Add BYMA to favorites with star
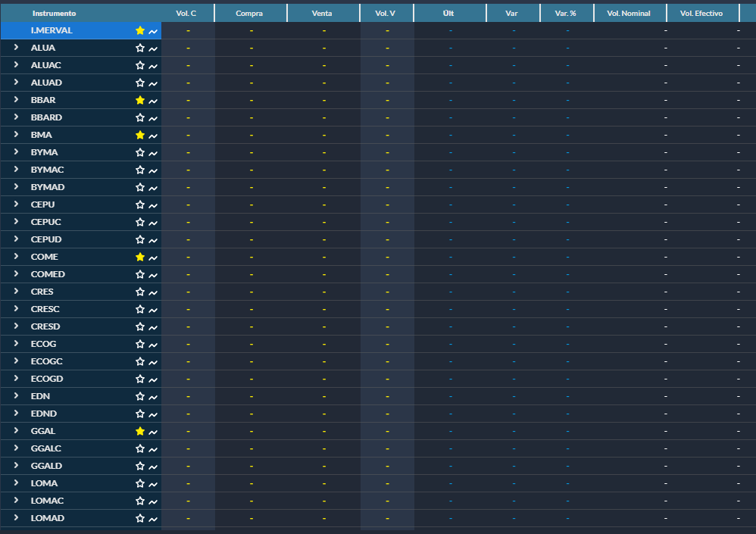 click(140, 152)
